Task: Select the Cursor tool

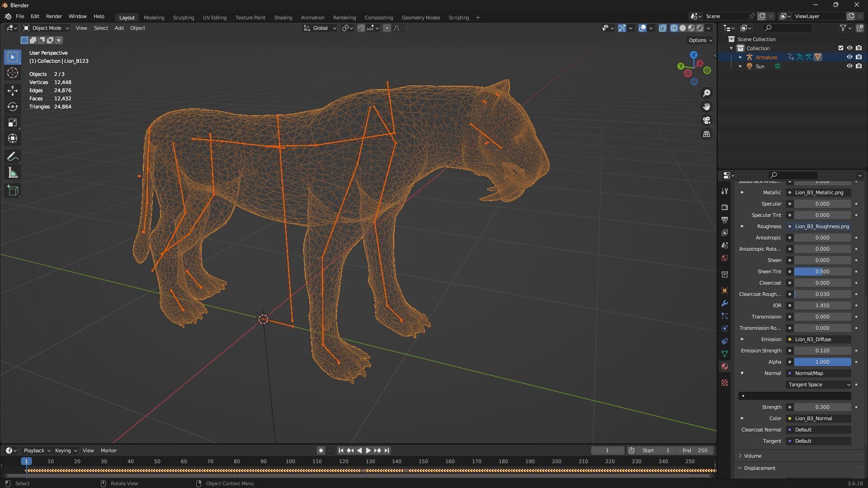Action: tap(13, 73)
